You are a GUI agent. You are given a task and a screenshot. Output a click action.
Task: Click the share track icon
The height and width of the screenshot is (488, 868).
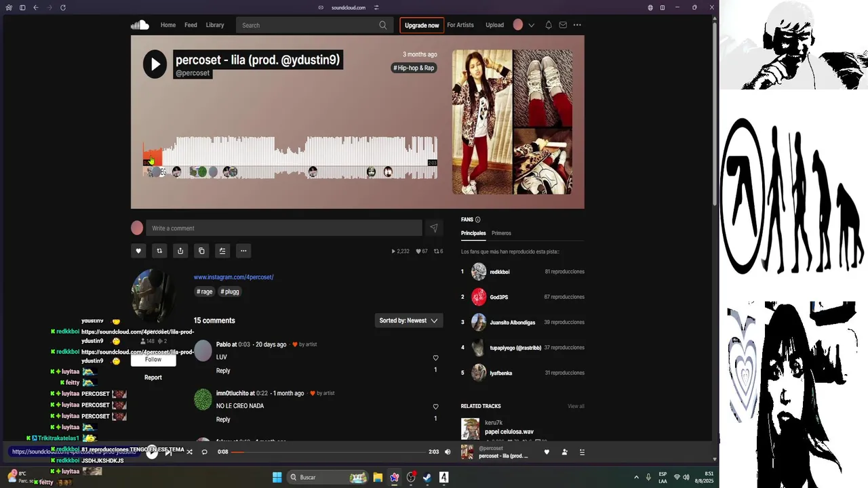point(180,251)
